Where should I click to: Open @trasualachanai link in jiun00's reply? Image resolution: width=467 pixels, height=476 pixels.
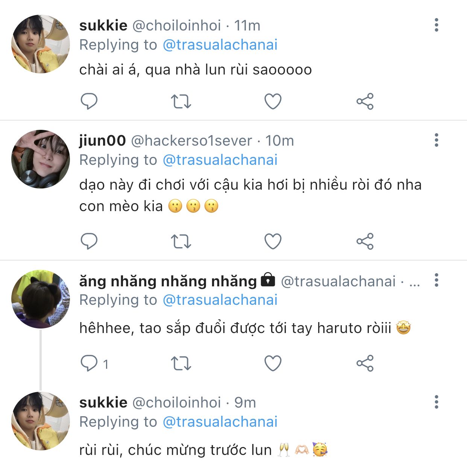click(220, 160)
